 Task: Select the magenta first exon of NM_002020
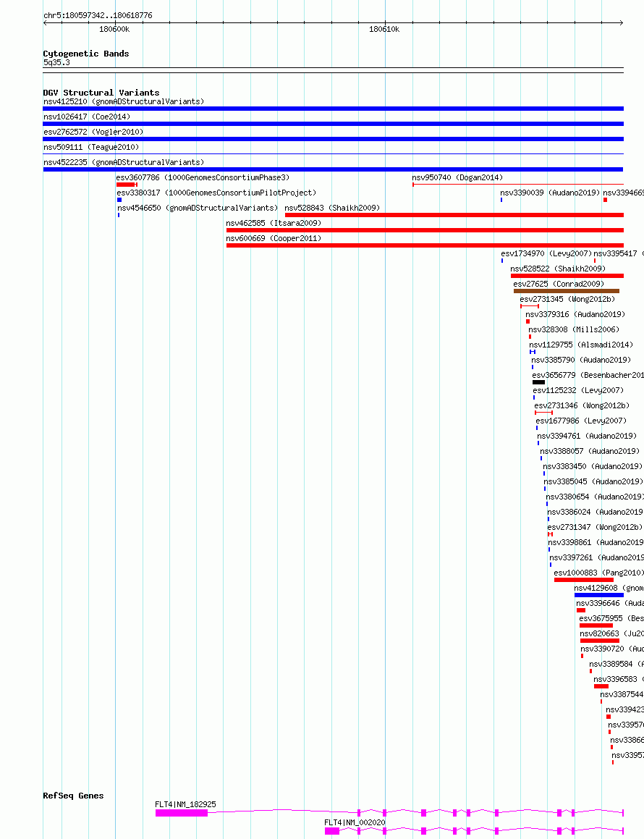coord(331,831)
